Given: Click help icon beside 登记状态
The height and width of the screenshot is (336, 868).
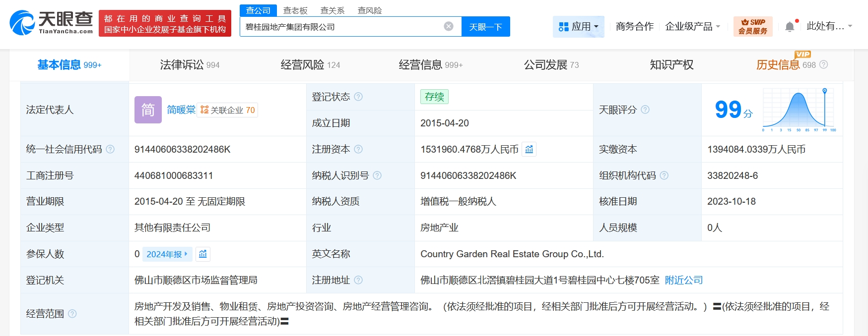Looking at the screenshot, I should click(x=358, y=97).
